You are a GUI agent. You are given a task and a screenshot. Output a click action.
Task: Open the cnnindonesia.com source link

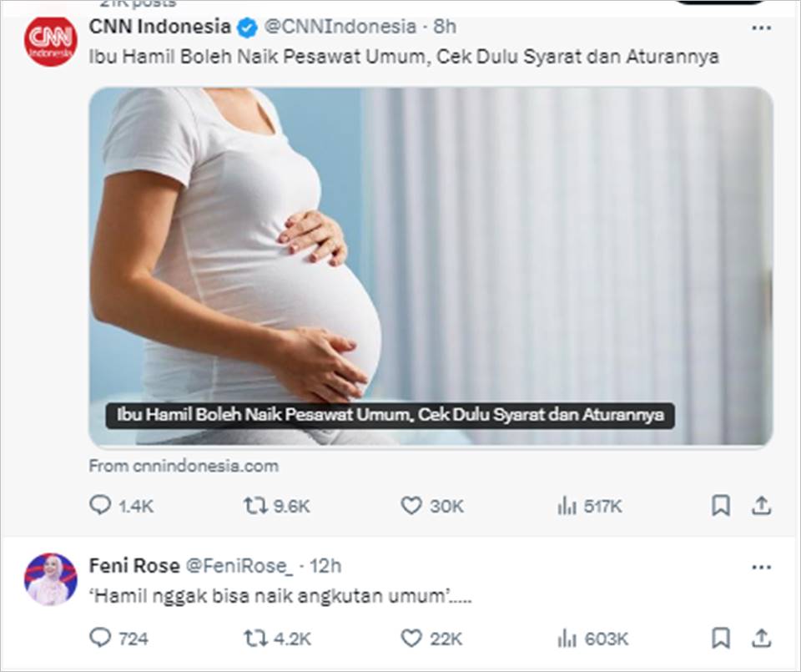click(184, 466)
